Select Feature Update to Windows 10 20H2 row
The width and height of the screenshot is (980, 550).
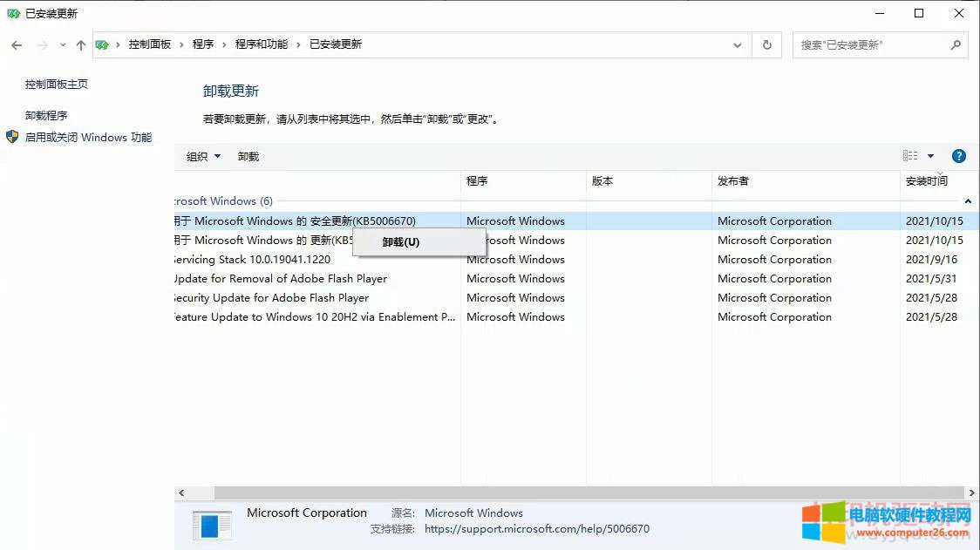point(575,317)
